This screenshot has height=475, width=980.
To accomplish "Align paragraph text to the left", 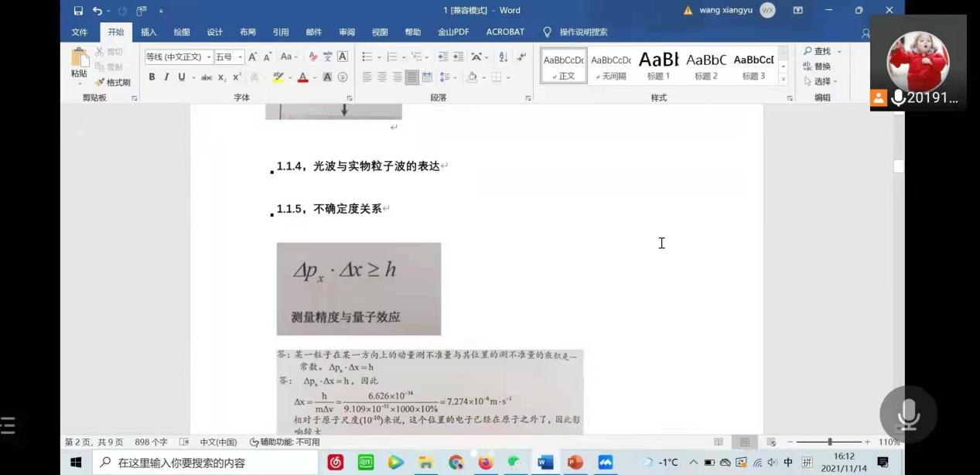I will 367,77.
